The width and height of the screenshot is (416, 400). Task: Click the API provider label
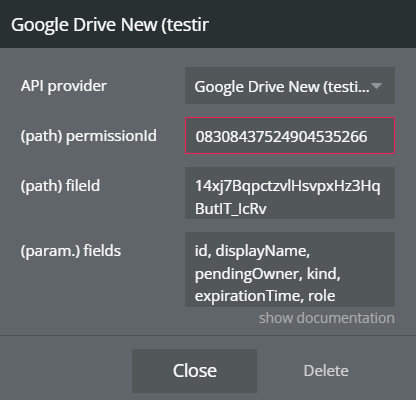click(64, 86)
